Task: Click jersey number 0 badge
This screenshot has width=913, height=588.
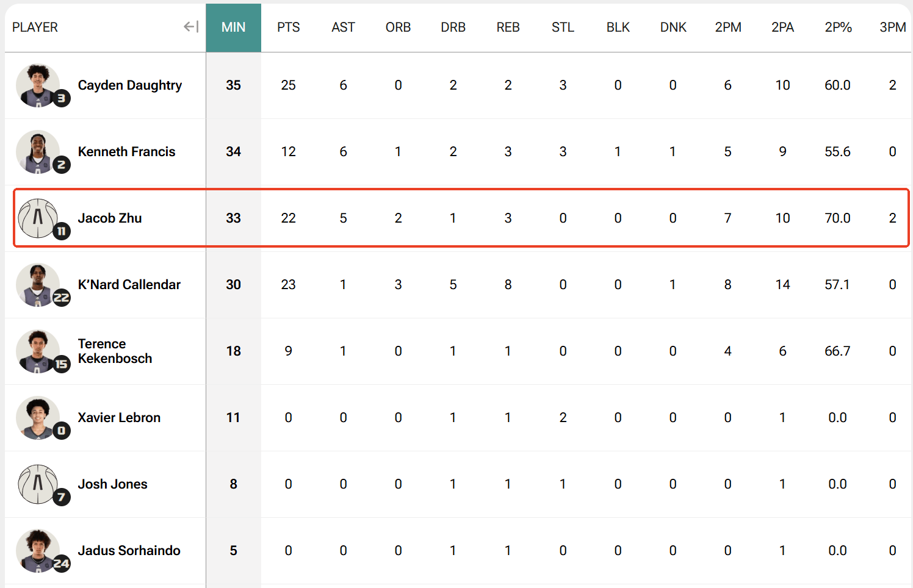Action: point(62,431)
